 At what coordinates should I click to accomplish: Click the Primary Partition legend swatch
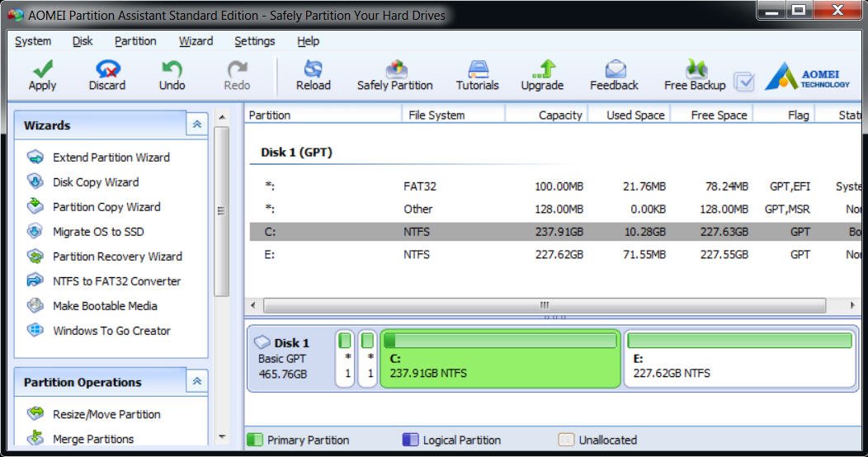click(255, 440)
